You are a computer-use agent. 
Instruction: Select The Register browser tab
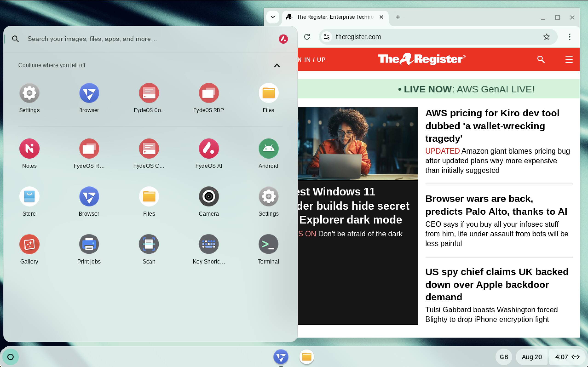334,17
